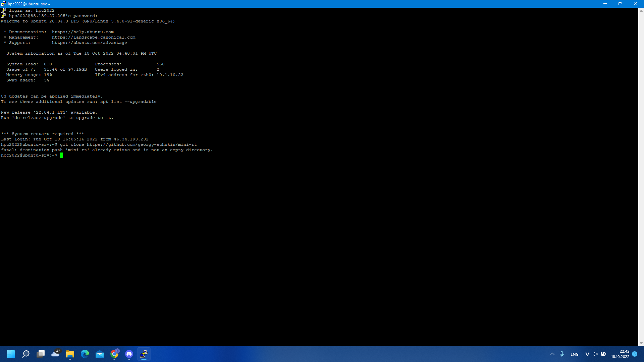The height and width of the screenshot is (362, 644).
Task: Restore down the PuTTY window
Action: pyautogui.click(x=620, y=4)
